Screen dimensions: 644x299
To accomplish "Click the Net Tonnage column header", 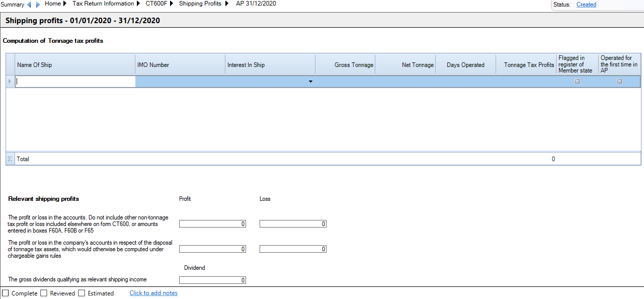I will (406, 64).
